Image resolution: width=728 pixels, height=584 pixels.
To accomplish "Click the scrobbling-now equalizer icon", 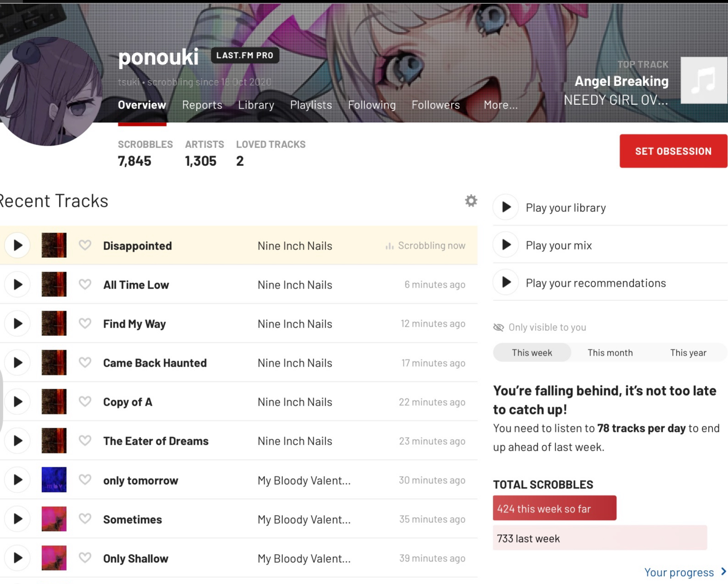I will [x=389, y=246].
